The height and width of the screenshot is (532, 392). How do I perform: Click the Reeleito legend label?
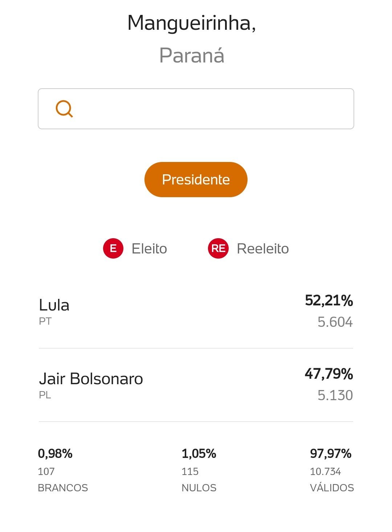[263, 249]
